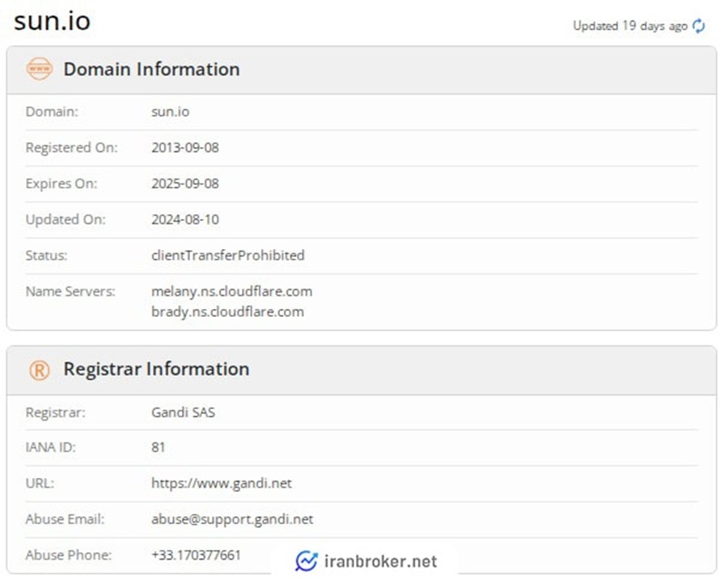Click the 'URL:' label
This screenshot has width=728, height=579.
pos(40,484)
